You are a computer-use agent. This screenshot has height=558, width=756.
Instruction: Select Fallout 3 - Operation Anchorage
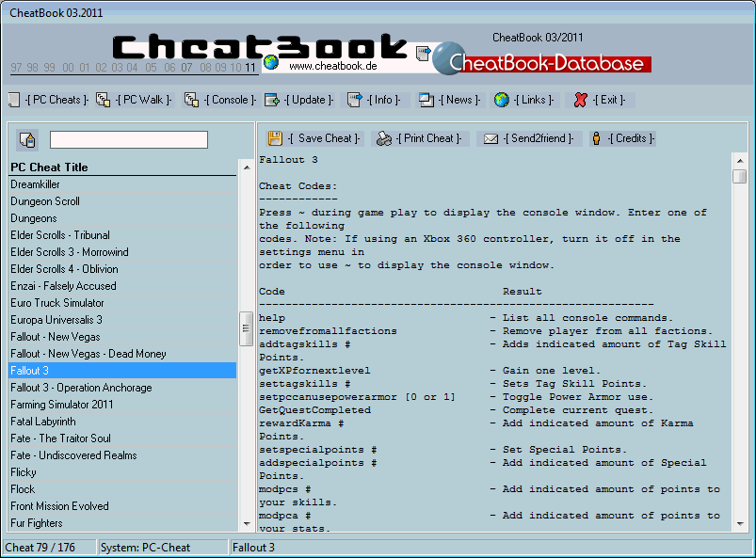(122, 388)
